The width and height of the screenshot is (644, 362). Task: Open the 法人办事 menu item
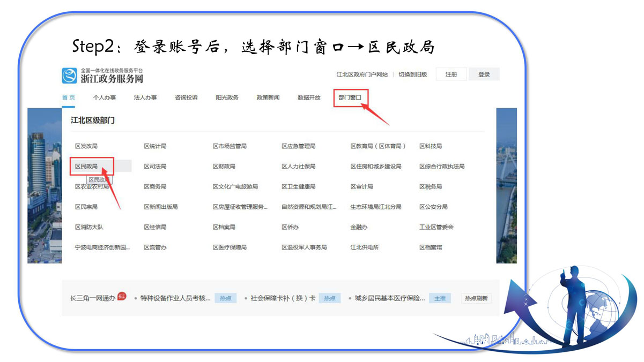(x=145, y=97)
